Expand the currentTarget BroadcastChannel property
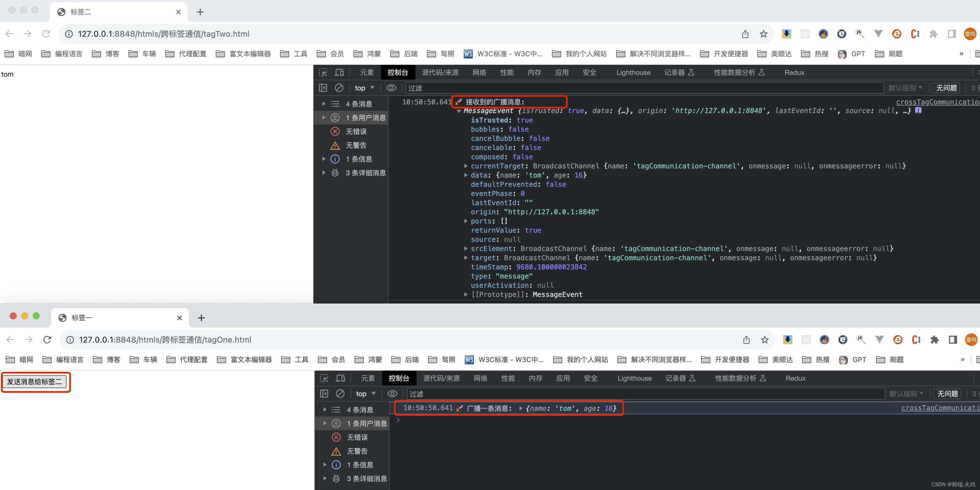Image resolution: width=980 pixels, height=490 pixels. (x=466, y=166)
